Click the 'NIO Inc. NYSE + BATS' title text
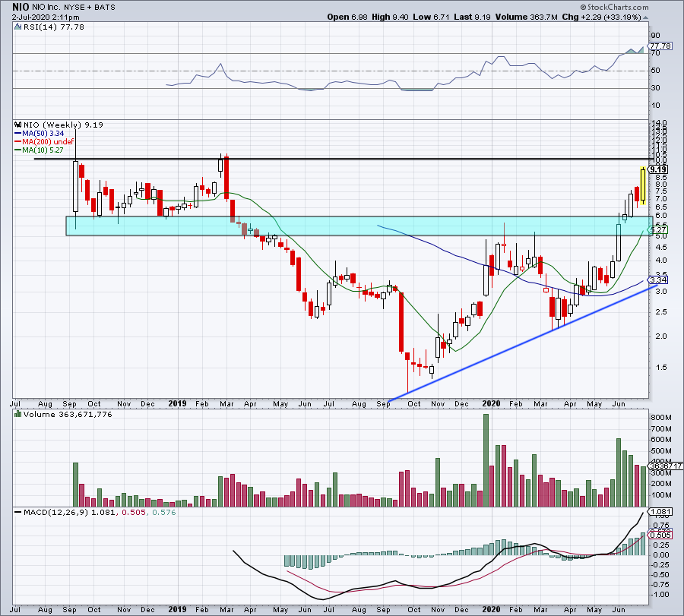 pos(72,8)
